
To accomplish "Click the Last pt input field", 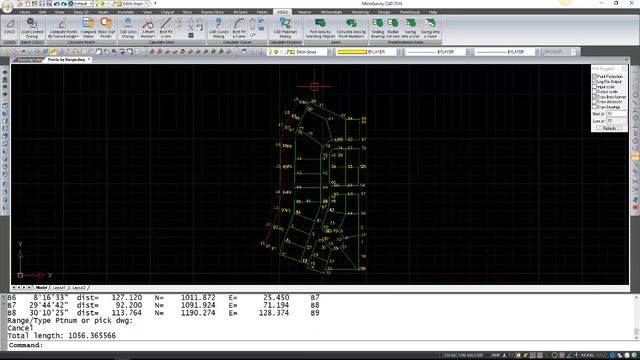I will 616,121.
